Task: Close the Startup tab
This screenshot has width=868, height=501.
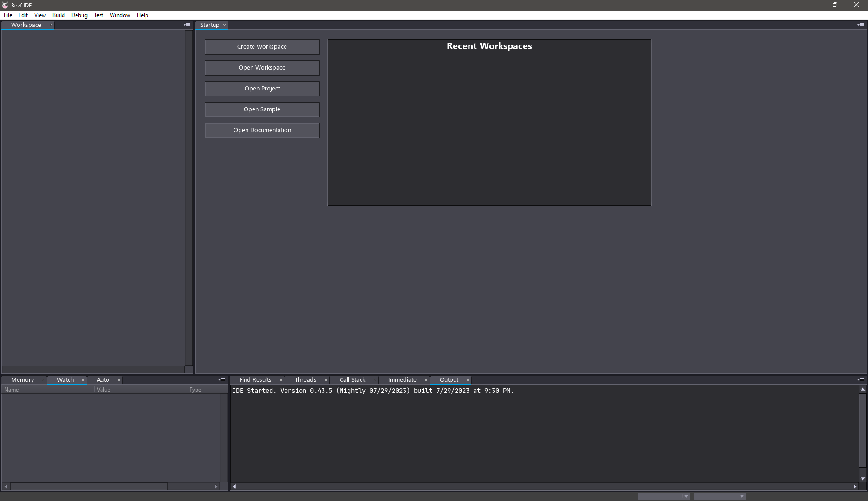Action: [x=224, y=25]
